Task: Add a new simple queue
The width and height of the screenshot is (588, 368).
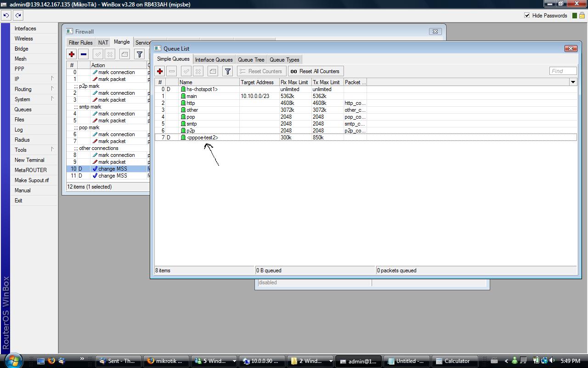Action: click(x=159, y=71)
